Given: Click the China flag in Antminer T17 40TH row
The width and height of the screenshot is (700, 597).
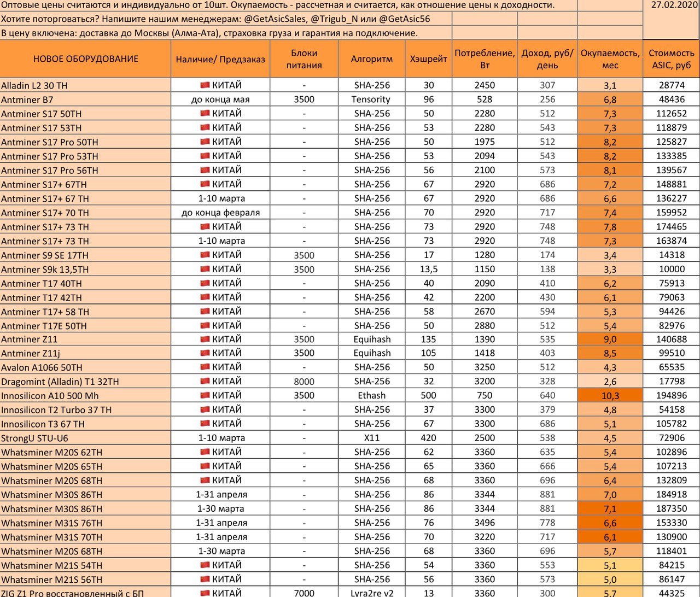Looking at the screenshot, I should (x=205, y=283).
